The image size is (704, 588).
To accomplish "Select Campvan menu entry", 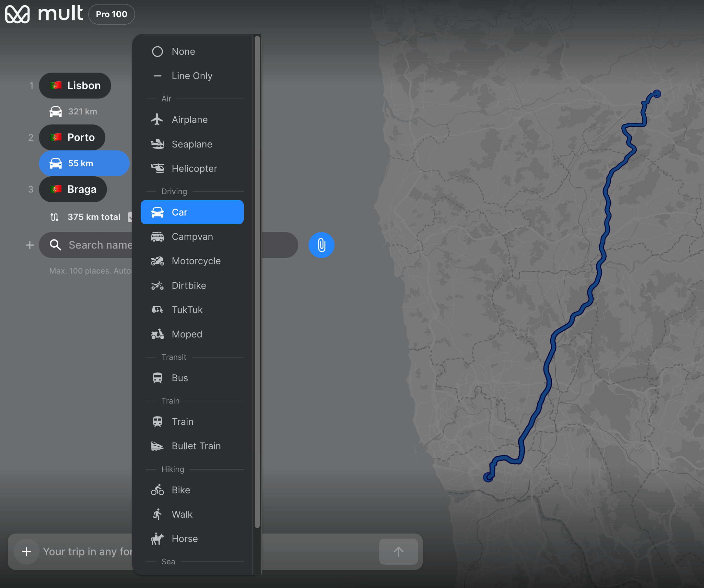I will coord(192,237).
